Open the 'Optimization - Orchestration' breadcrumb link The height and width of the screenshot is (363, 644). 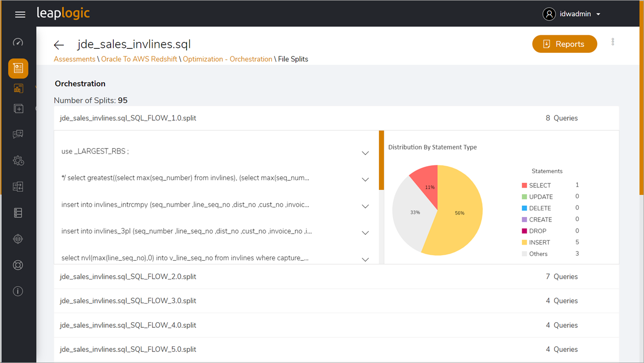pos(227,59)
